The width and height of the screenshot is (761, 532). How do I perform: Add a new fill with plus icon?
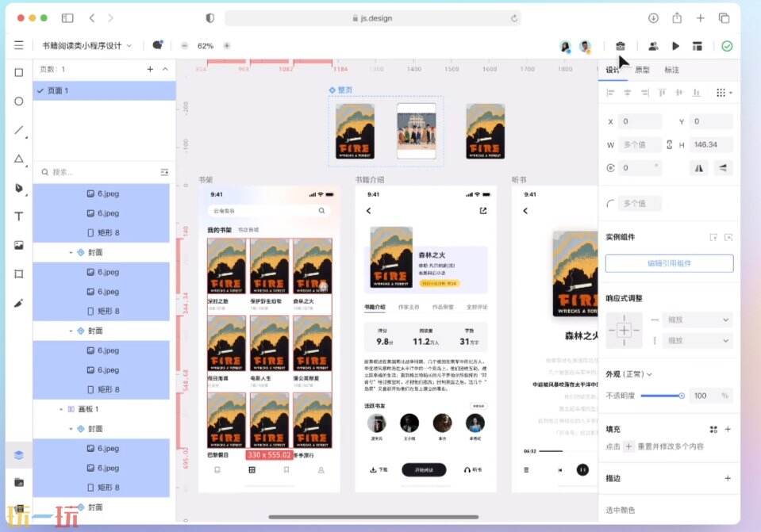click(x=728, y=429)
